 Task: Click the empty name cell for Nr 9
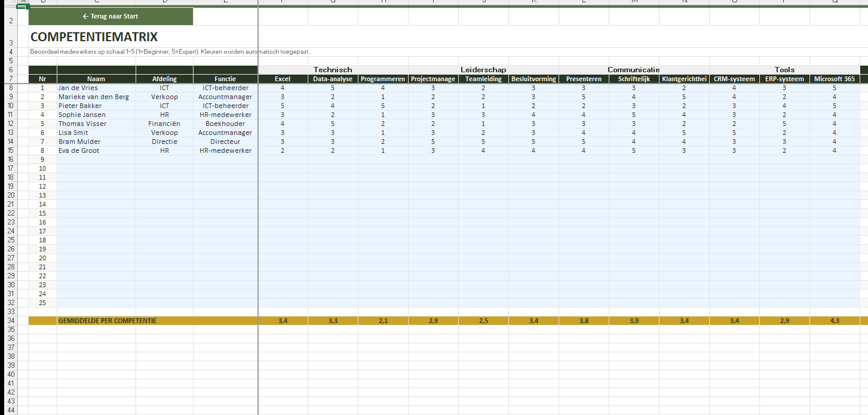point(96,159)
